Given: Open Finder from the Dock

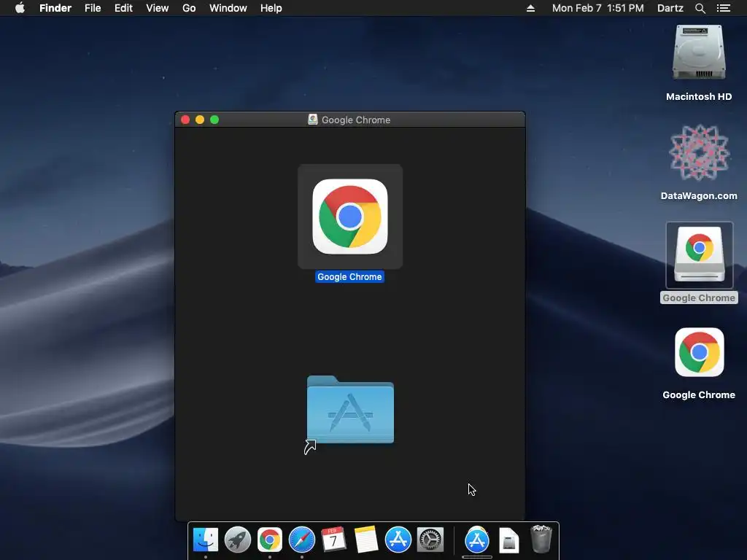Looking at the screenshot, I should click(205, 540).
